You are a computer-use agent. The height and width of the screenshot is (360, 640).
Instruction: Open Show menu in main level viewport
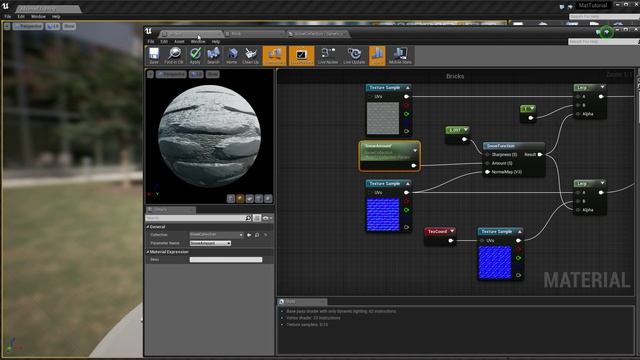(69, 26)
